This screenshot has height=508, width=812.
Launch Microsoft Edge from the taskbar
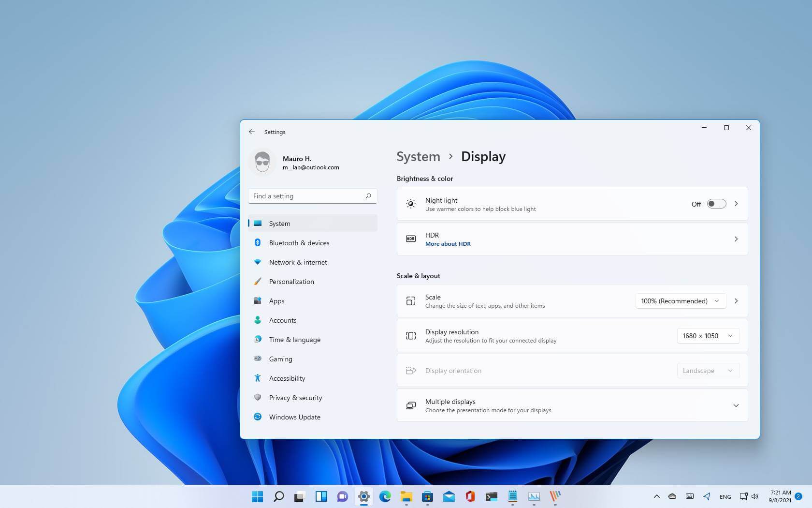[x=385, y=496]
